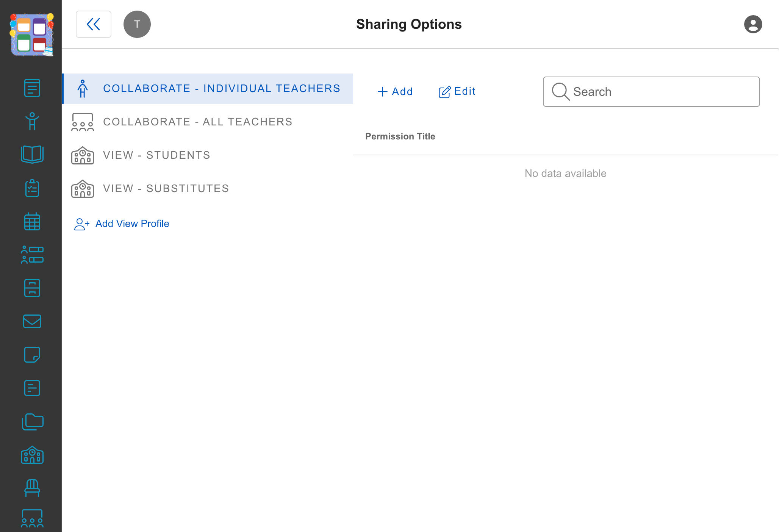Click the Permission Title column header
Image resolution: width=779 pixels, height=532 pixels.
(400, 136)
